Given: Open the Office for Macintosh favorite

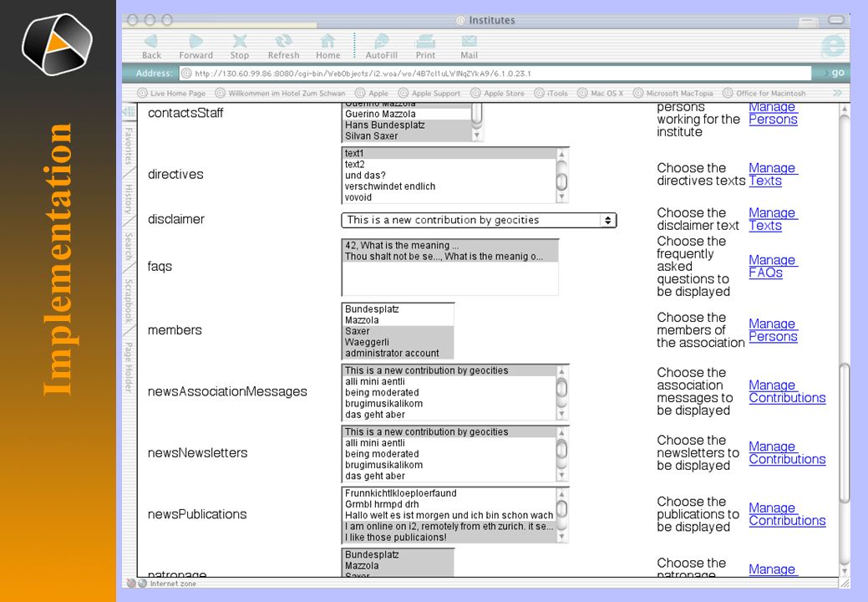Looking at the screenshot, I should [x=764, y=93].
